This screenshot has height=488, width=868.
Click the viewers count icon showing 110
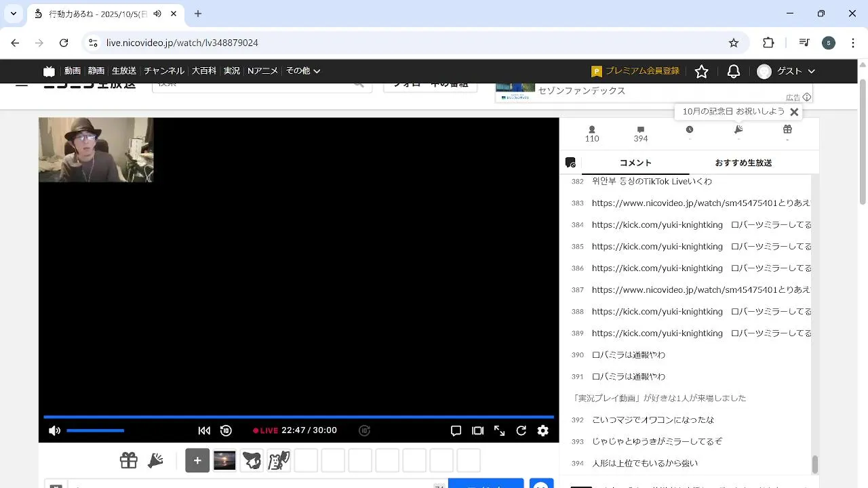592,129
